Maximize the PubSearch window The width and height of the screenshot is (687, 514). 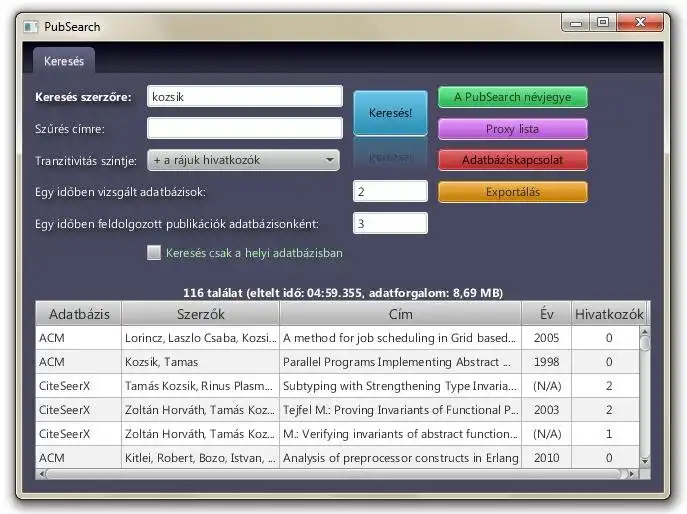click(603, 22)
